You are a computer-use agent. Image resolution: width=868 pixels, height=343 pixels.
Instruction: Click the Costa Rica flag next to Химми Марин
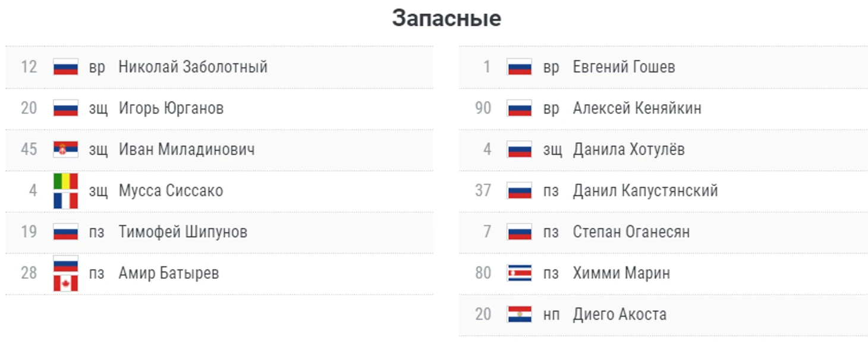[x=520, y=273]
